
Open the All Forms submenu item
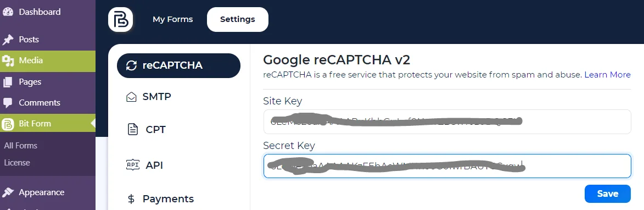(20, 146)
